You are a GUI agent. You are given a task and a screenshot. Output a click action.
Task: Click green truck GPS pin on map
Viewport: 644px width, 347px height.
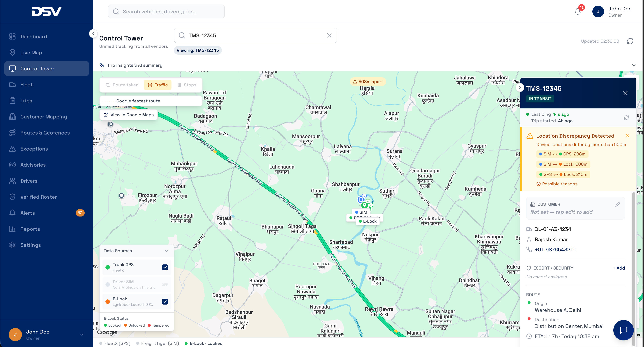pos(365,205)
